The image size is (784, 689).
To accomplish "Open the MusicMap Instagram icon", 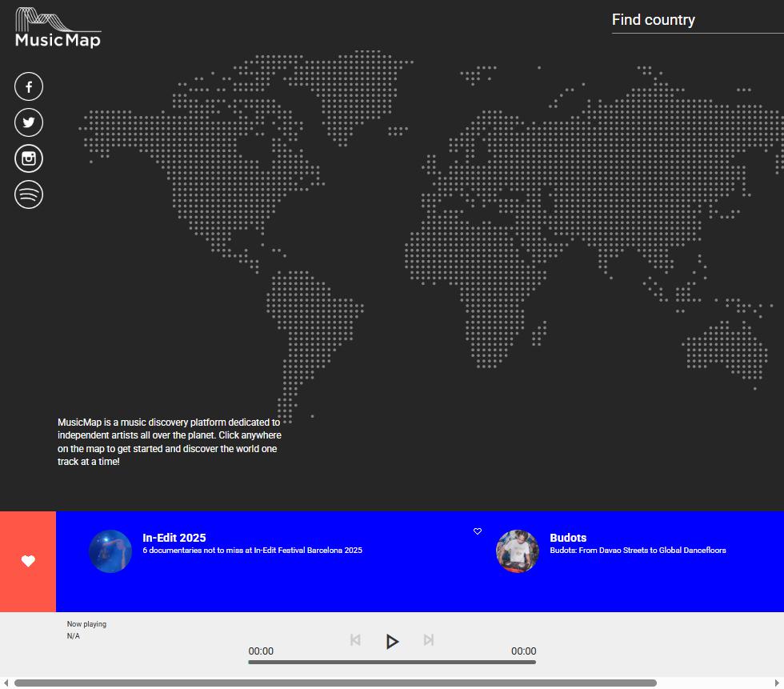I will pos(29,158).
